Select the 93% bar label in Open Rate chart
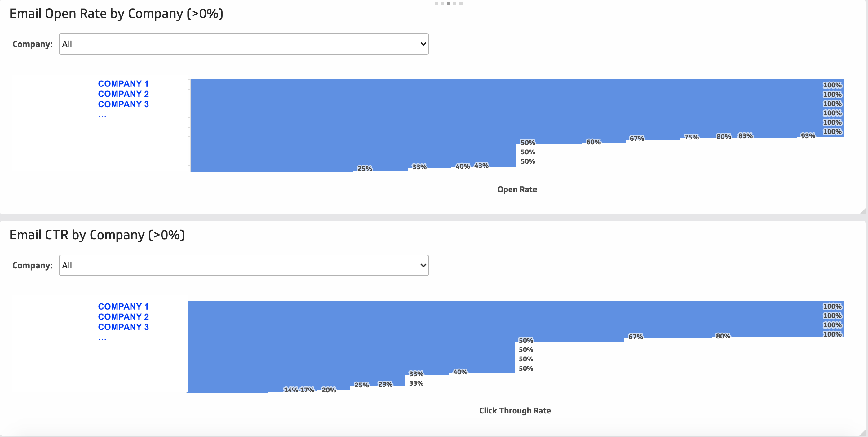 (808, 136)
